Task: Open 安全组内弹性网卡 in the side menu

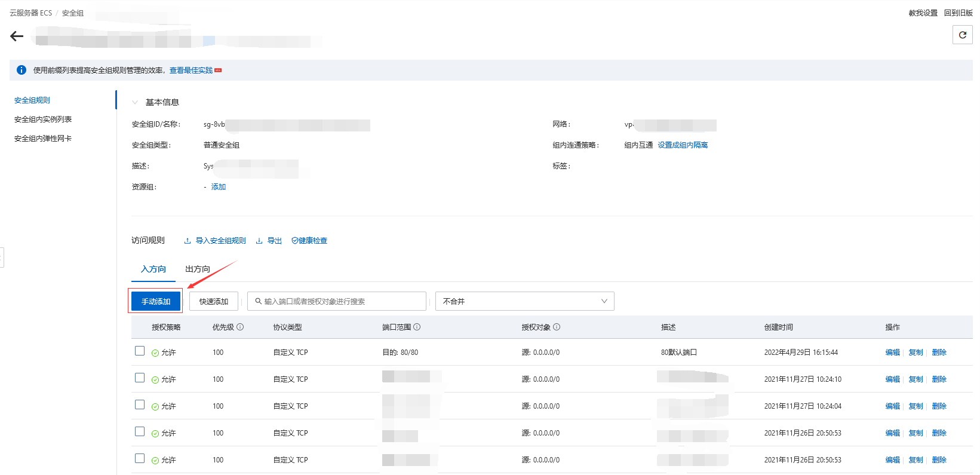Action: (43, 139)
